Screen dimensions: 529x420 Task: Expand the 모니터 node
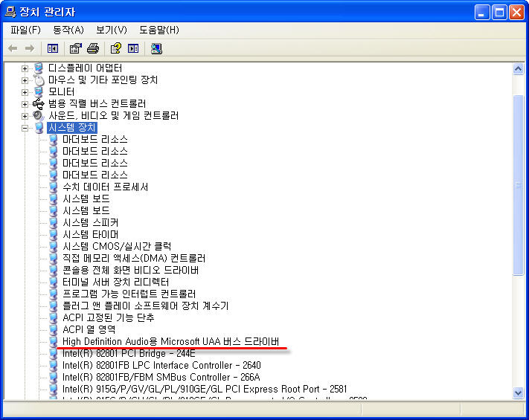tap(25, 92)
